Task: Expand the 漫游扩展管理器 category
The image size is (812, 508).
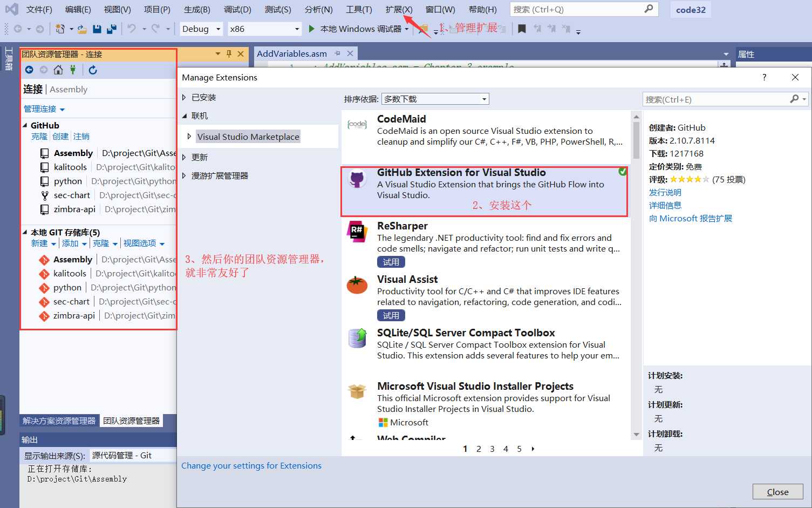Action: tap(184, 175)
